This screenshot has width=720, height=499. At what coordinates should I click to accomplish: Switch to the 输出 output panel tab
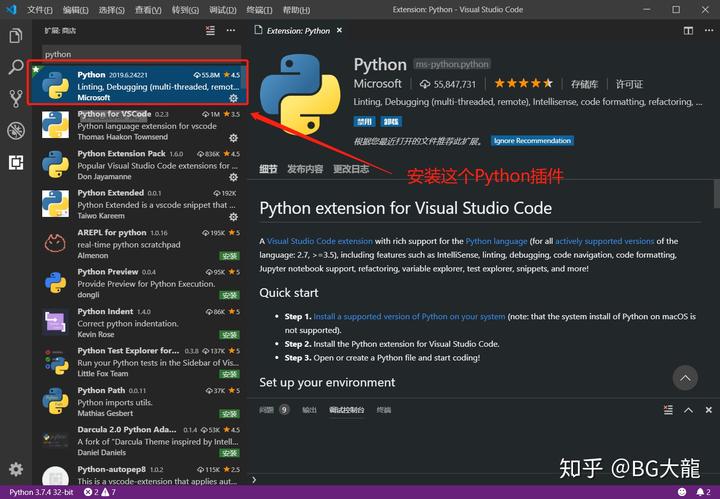click(x=309, y=410)
